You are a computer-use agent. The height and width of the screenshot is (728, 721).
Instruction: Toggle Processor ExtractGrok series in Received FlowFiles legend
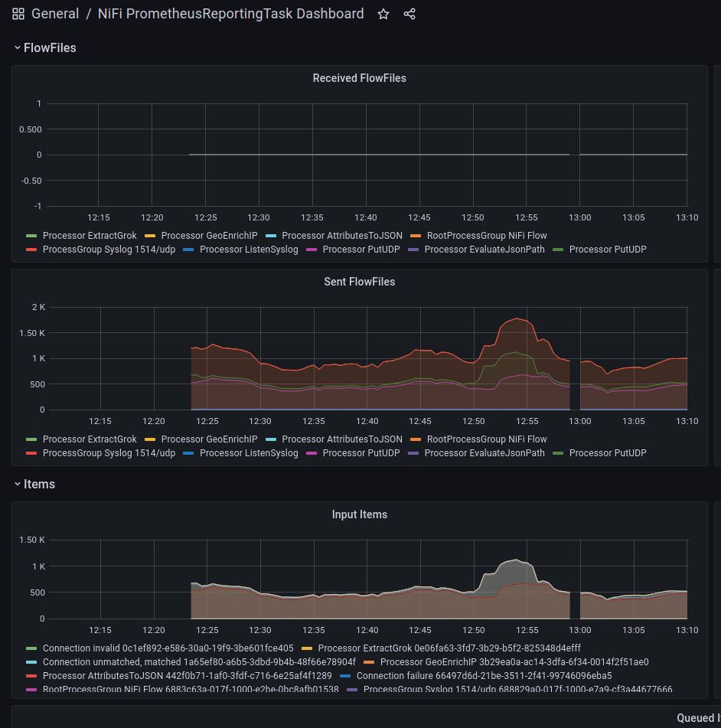click(x=90, y=235)
